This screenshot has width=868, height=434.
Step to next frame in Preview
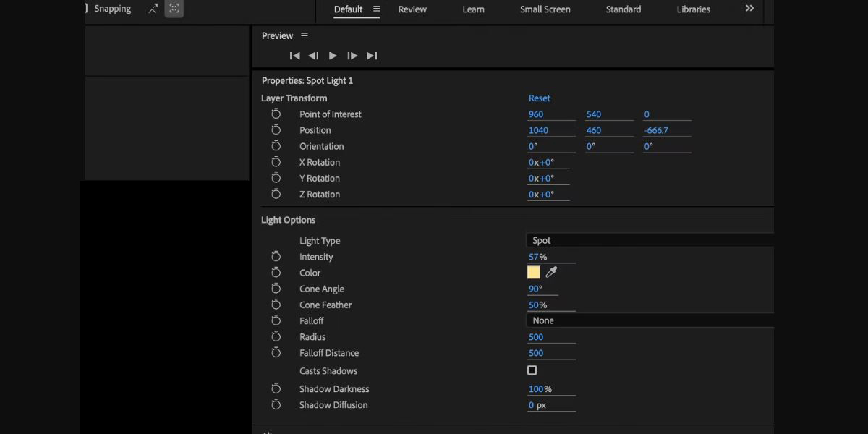tap(352, 56)
